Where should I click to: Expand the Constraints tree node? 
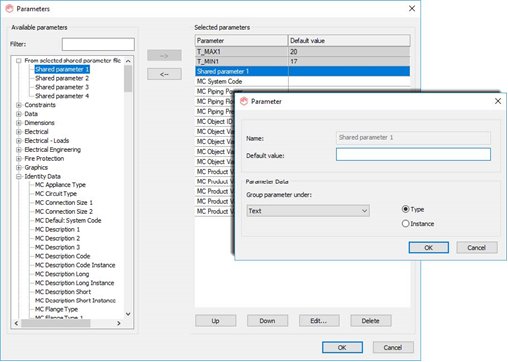[19, 105]
